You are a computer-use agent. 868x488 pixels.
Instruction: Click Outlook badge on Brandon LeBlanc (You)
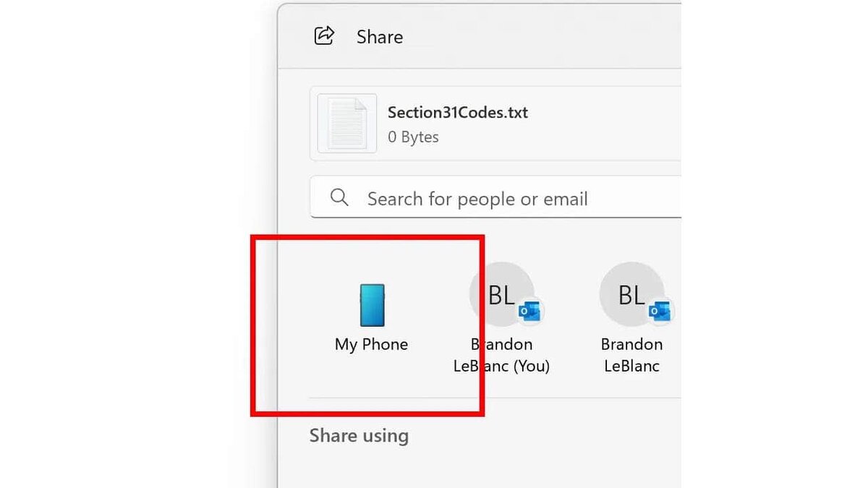point(529,312)
